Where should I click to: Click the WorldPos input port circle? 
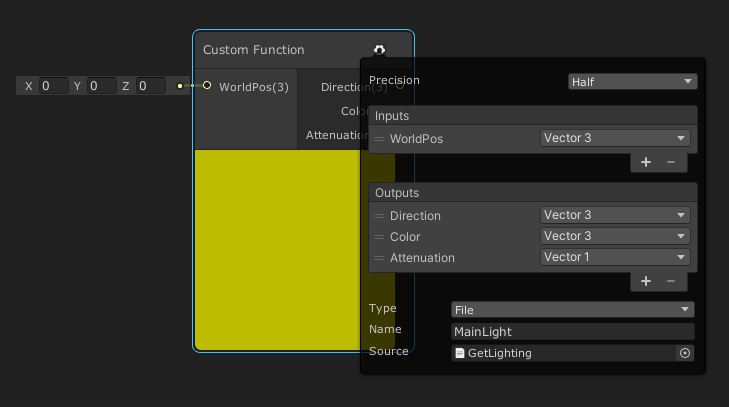207,86
